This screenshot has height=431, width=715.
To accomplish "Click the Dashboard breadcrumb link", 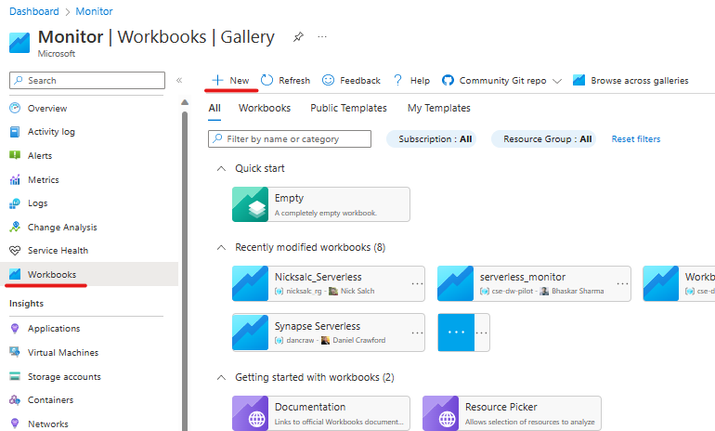I will pyautogui.click(x=34, y=11).
